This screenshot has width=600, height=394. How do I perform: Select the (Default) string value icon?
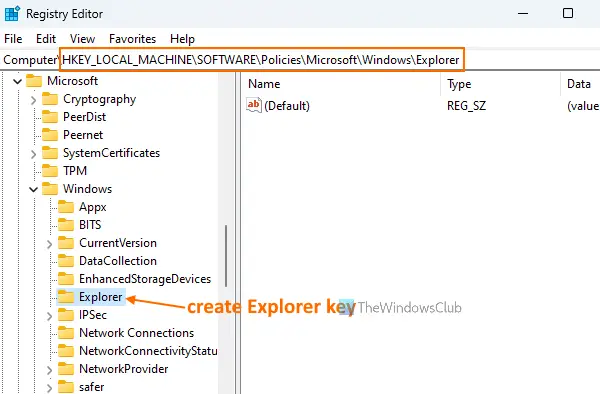tap(254, 105)
